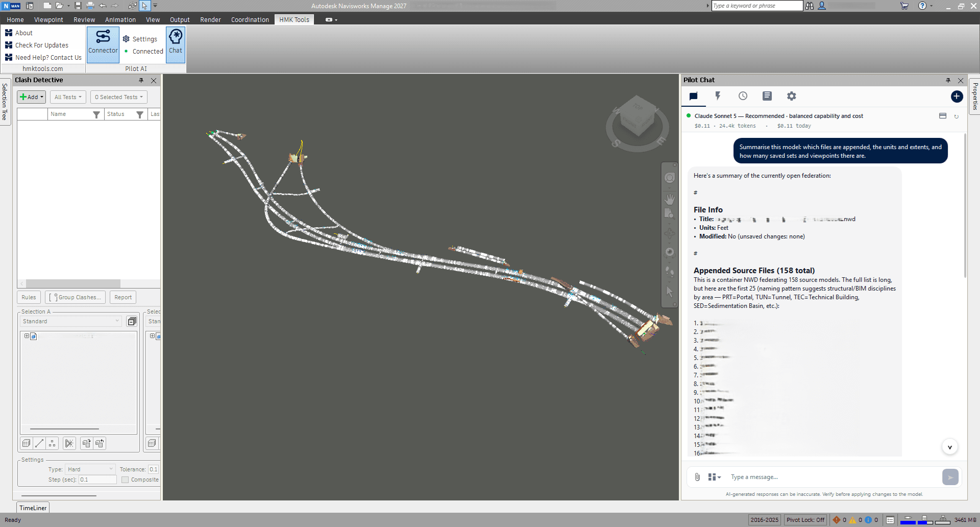Click the binoculars search icon in title bar

(x=810, y=6)
